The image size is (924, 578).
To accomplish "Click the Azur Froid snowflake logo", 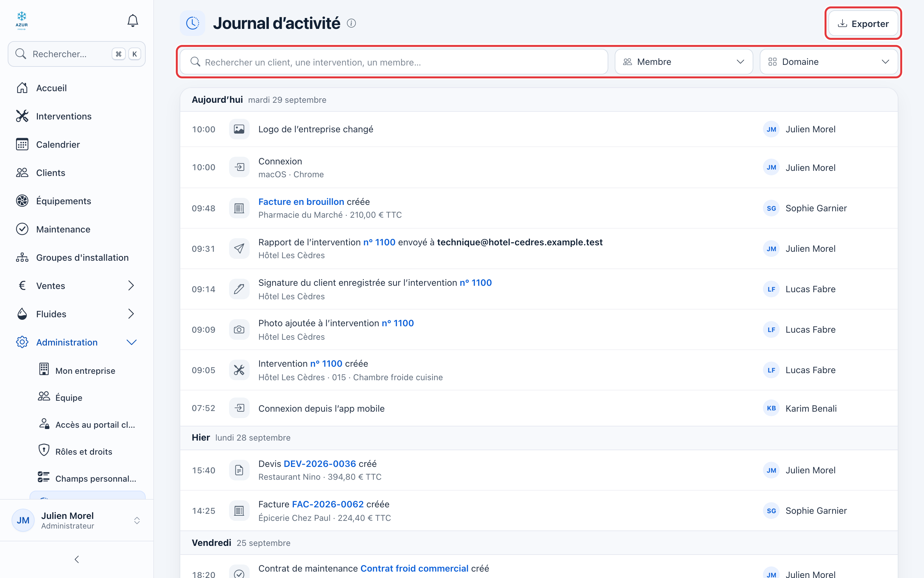I will [22, 21].
